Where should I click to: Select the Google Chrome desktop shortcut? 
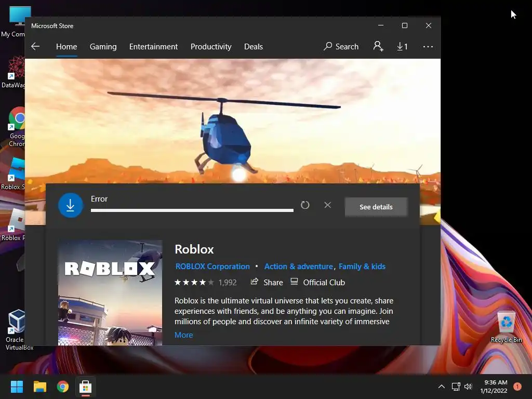(17, 127)
